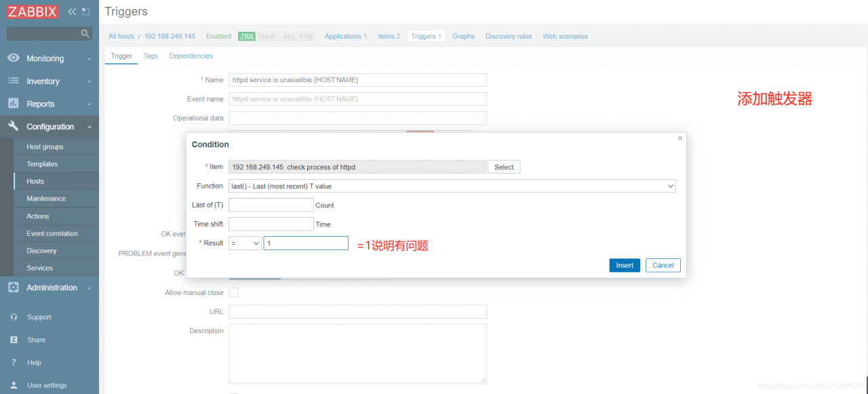Screen dimensions: 868x394
Task: Click the Help question mark icon
Action: [14, 363]
